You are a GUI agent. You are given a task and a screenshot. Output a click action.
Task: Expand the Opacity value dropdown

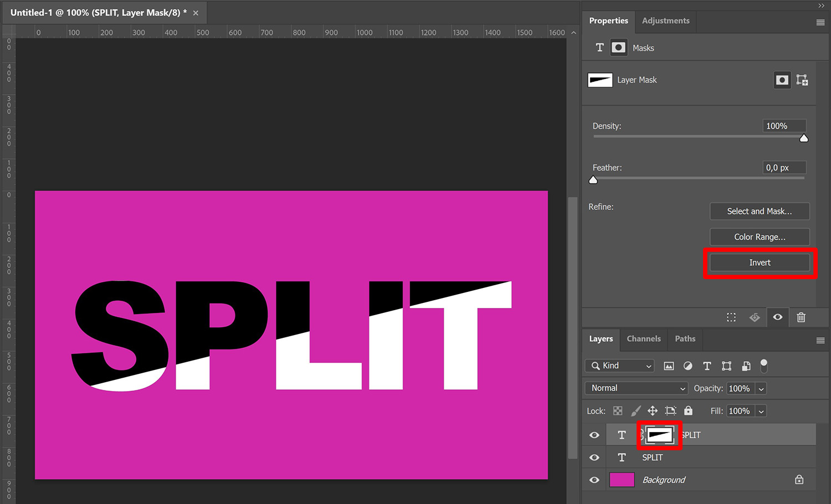coord(761,388)
